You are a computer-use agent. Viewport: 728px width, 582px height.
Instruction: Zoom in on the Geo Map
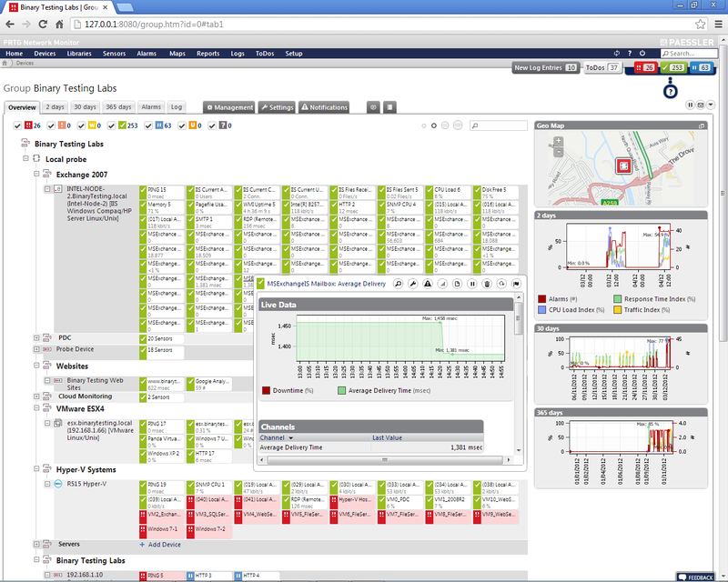coord(559,141)
